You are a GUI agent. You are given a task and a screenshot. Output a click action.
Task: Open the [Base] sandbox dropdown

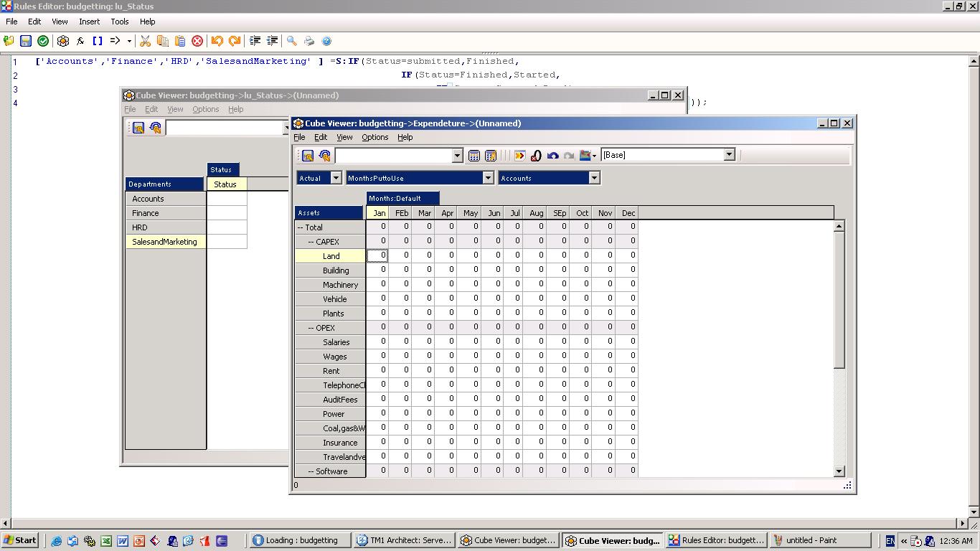(729, 155)
